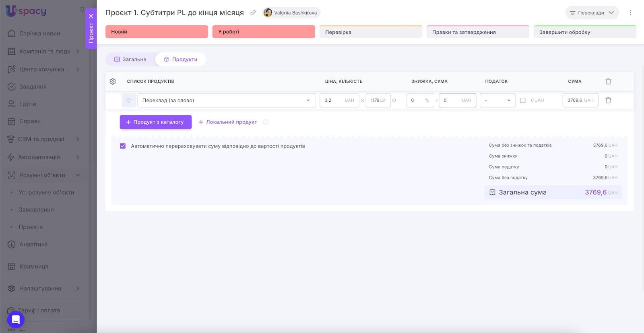Close the project side panel

(91, 16)
